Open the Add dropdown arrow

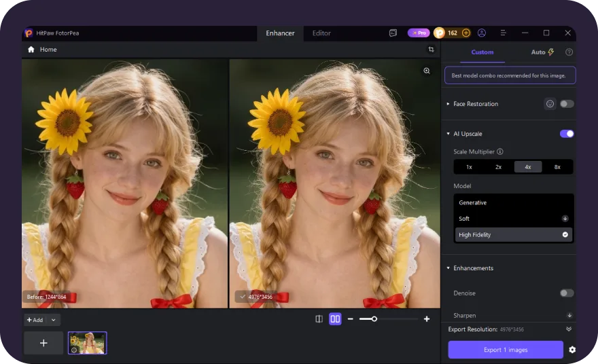[54, 320]
